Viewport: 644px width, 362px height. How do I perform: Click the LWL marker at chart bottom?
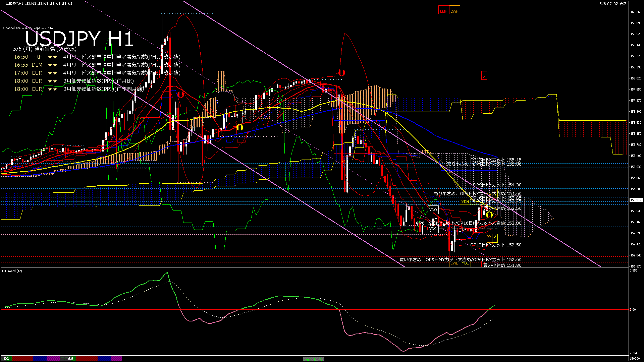tap(454, 263)
